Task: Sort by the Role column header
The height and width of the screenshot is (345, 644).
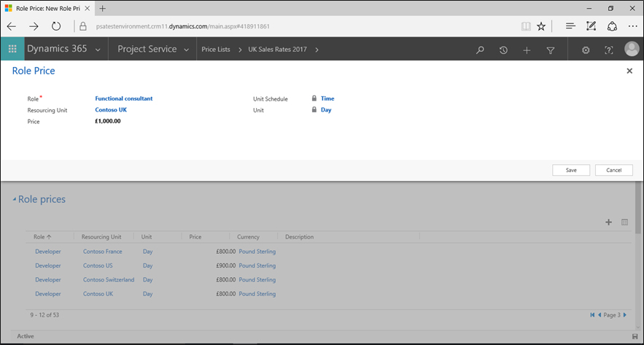Action: click(42, 237)
